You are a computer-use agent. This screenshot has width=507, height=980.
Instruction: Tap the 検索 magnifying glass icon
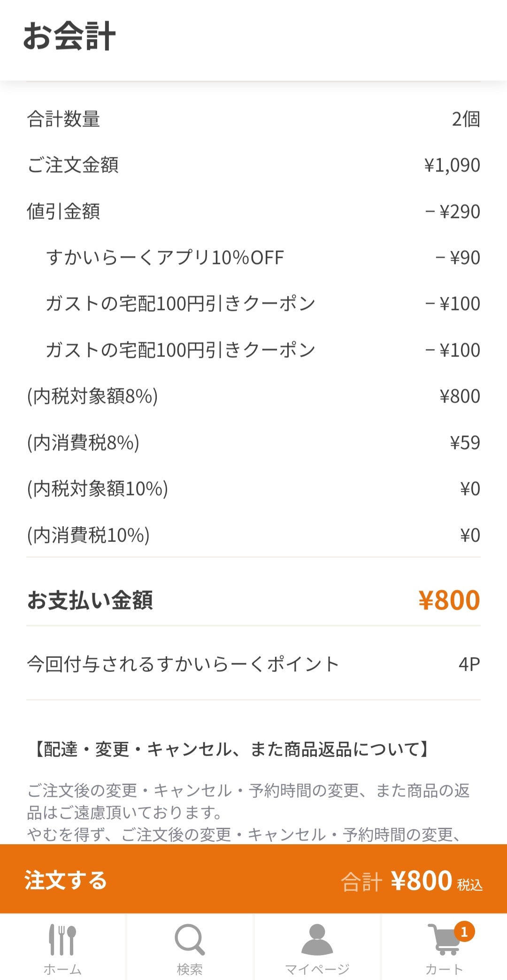coord(190,940)
